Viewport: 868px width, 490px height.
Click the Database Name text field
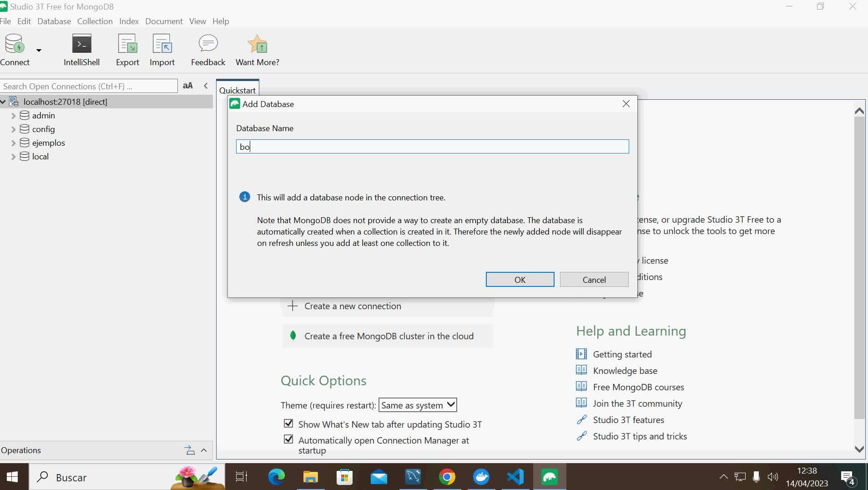click(432, 147)
